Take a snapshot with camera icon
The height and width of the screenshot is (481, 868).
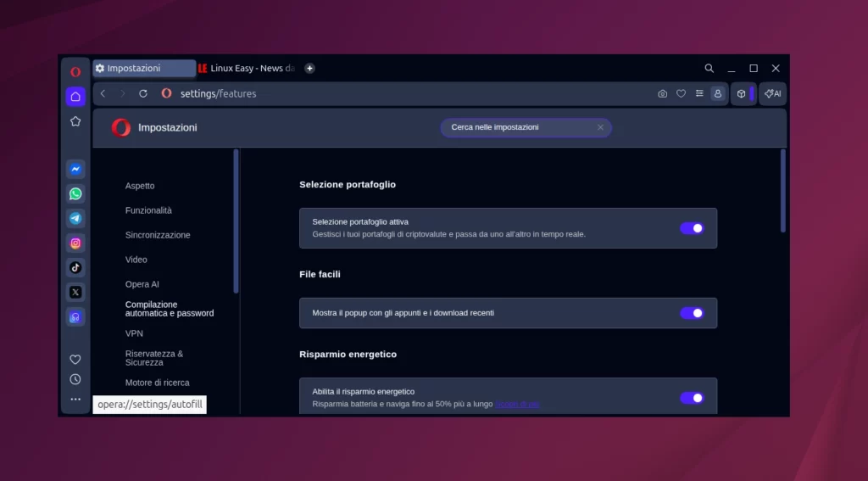tap(662, 93)
